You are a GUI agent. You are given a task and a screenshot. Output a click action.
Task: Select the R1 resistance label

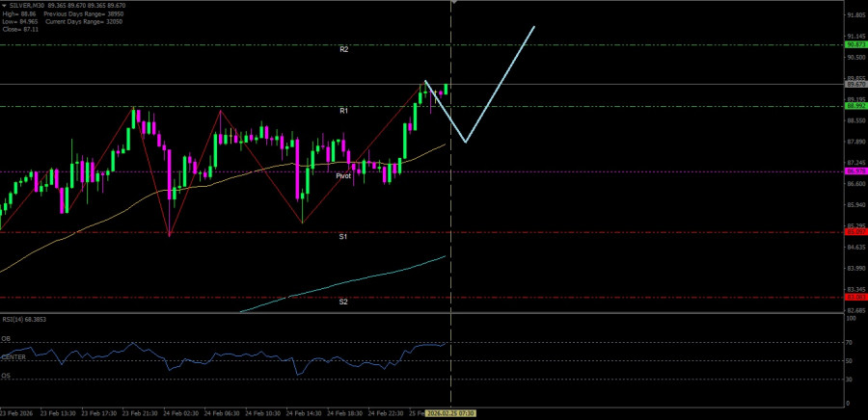coord(344,111)
